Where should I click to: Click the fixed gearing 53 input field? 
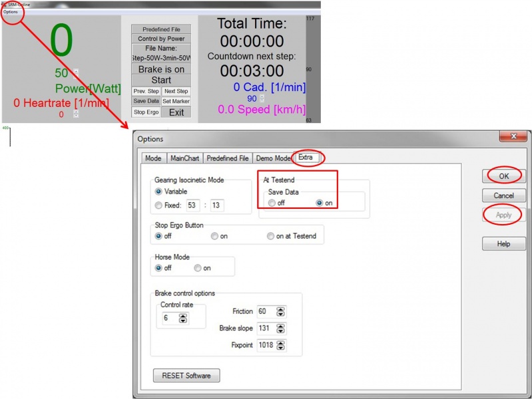[x=194, y=205]
